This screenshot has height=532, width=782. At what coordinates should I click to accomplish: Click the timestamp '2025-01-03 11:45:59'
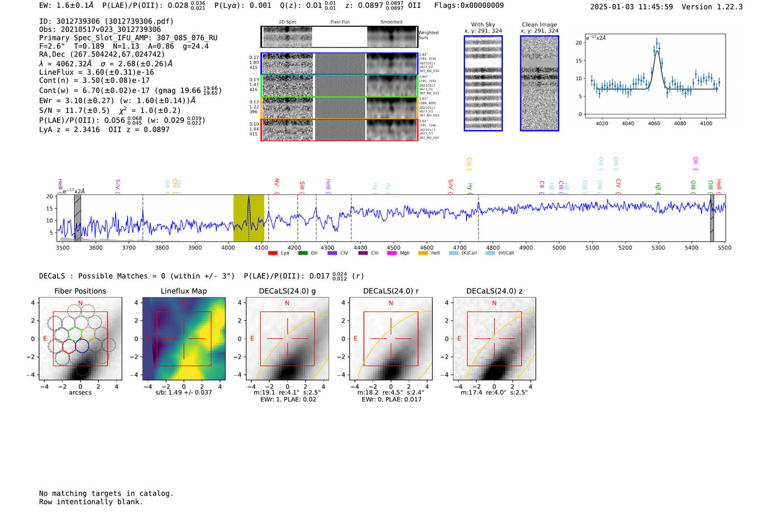pos(632,7)
